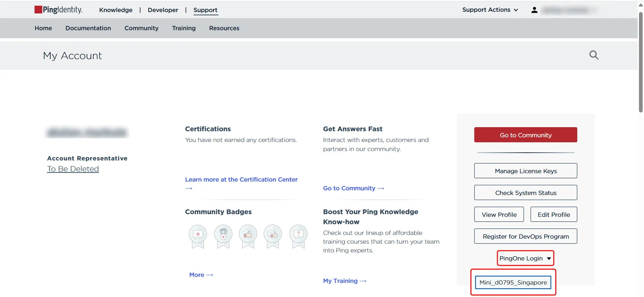Image resolution: width=644 pixels, height=297 pixels.
Task: Click the user profile person icon
Action: 534,10
